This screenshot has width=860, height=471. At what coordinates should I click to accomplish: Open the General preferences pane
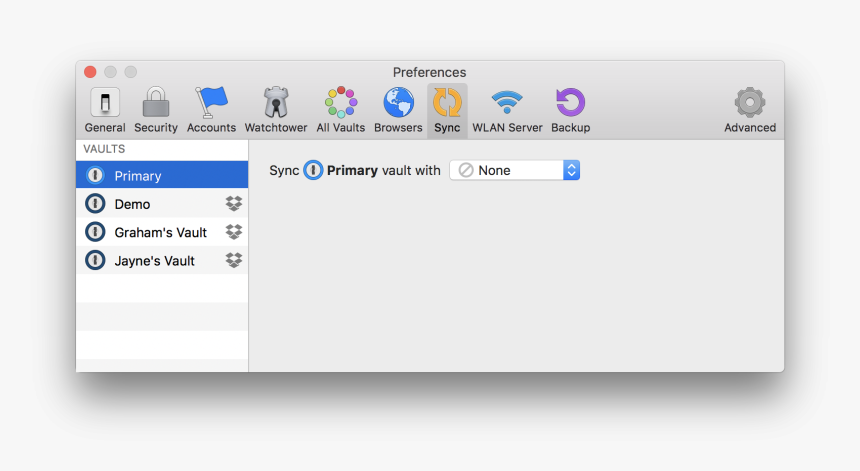105,110
